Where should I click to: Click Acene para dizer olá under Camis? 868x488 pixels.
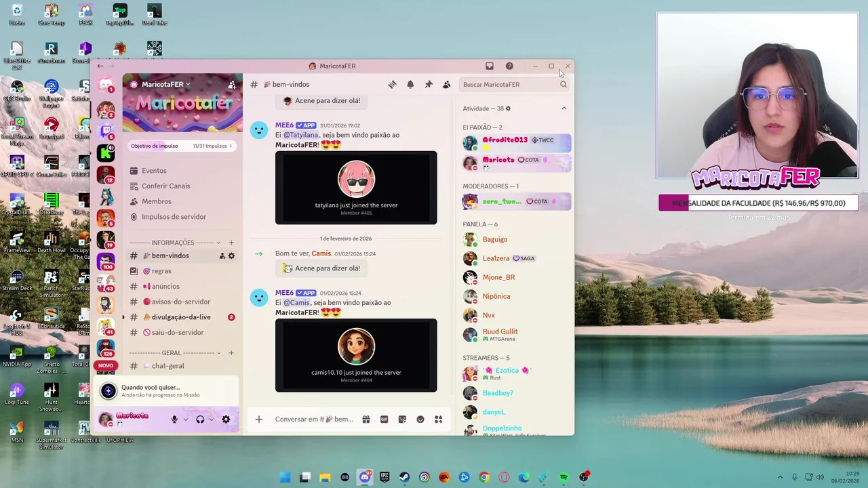(321, 268)
